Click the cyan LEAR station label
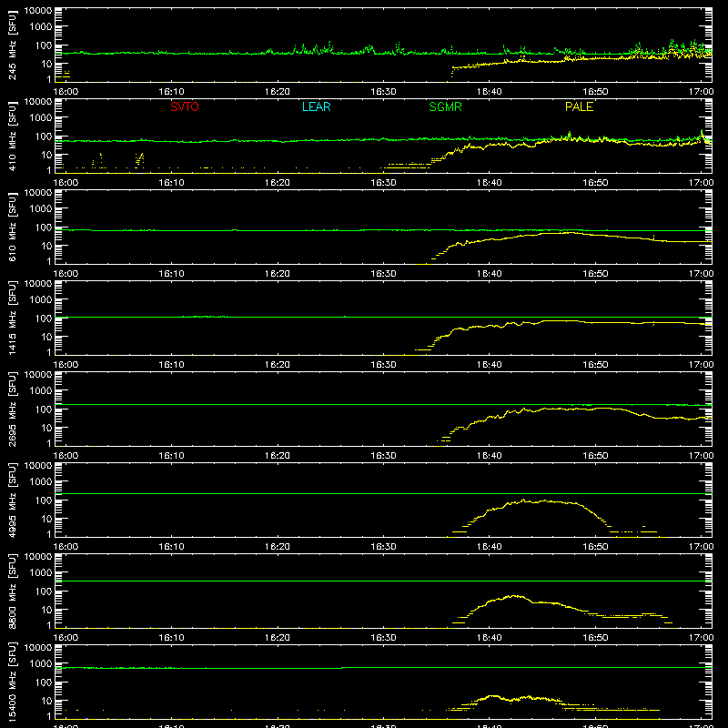The height and width of the screenshot is (728, 728). pyautogui.click(x=316, y=106)
